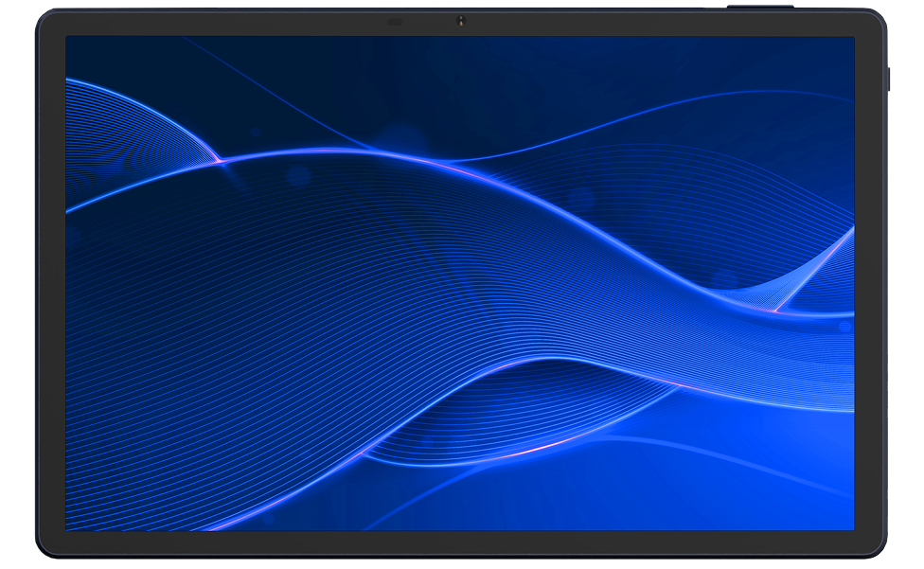Image resolution: width=924 pixels, height=569 pixels.
Task: Tap the pill-shaped sensor left of camera
Action: click(395, 21)
